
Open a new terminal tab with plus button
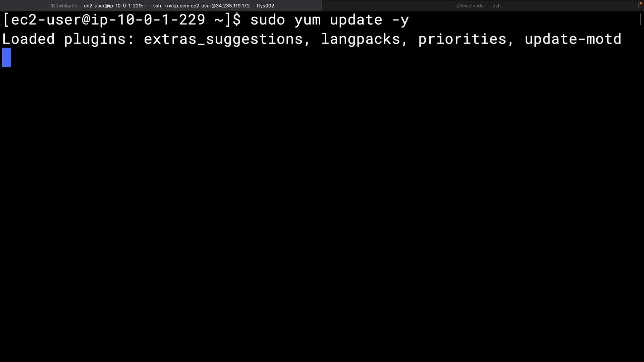point(638,6)
